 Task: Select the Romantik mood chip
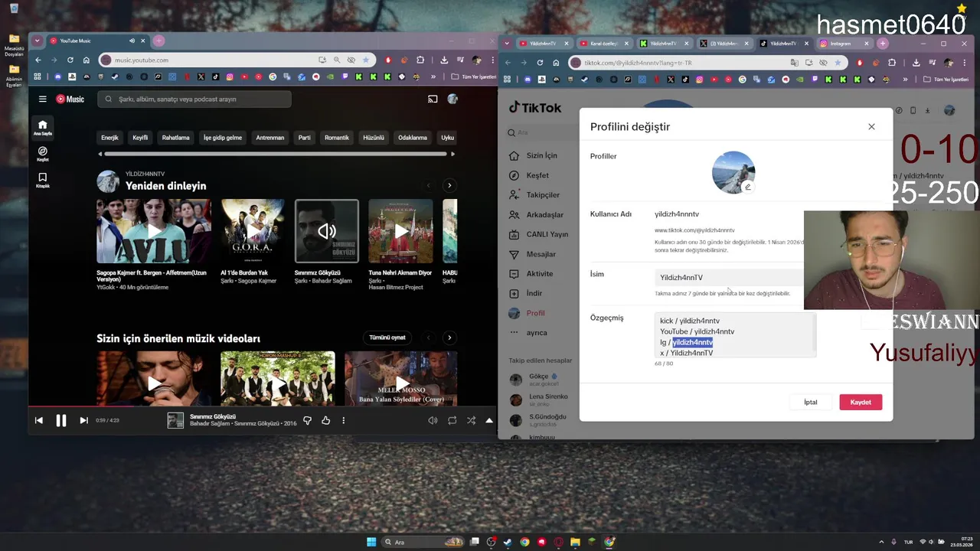tap(337, 138)
